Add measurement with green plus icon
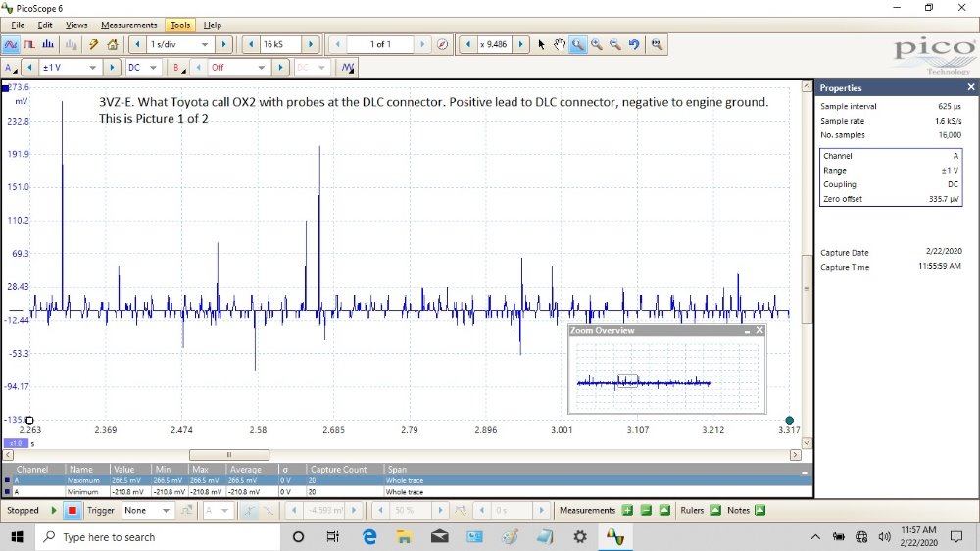This screenshot has width=980, height=551. [627, 511]
